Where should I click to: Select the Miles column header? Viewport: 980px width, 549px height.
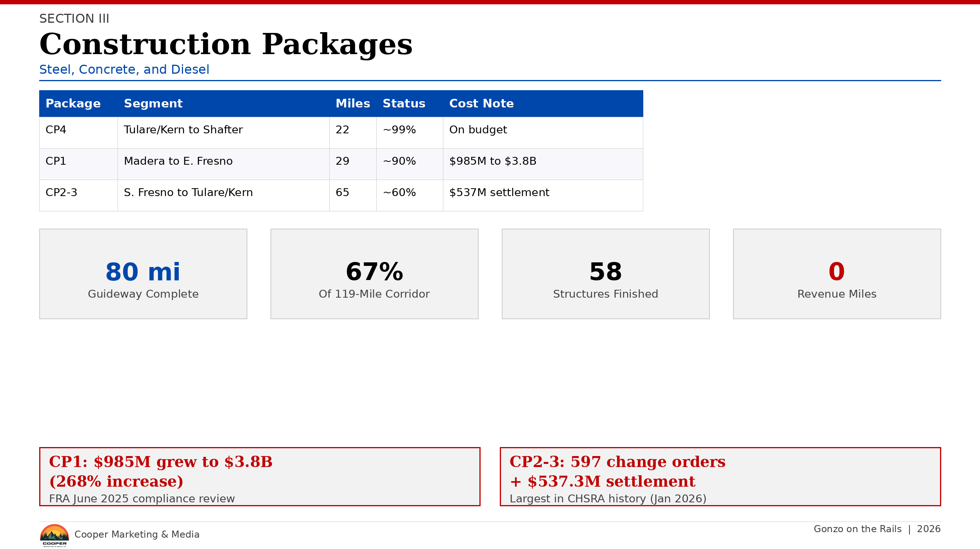(352, 104)
